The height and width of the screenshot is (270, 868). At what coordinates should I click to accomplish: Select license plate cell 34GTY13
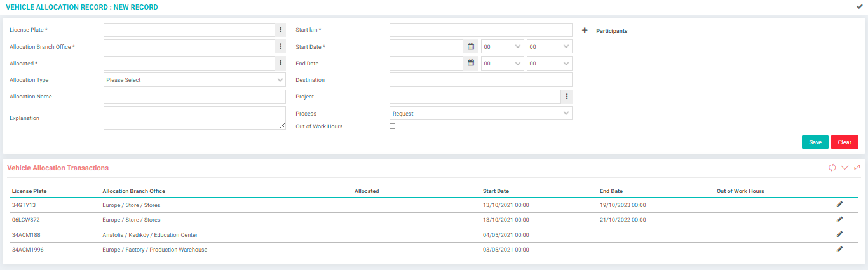click(x=24, y=205)
